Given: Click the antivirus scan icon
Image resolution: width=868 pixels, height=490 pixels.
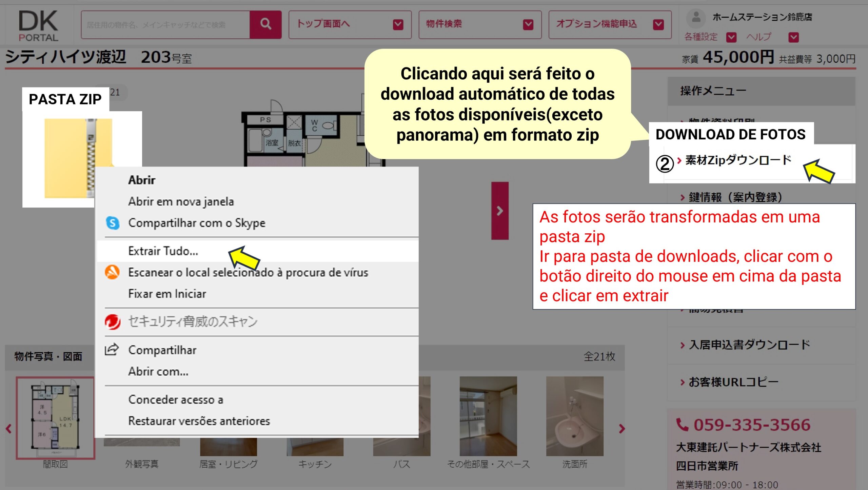Looking at the screenshot, I should tap(112, 272).
